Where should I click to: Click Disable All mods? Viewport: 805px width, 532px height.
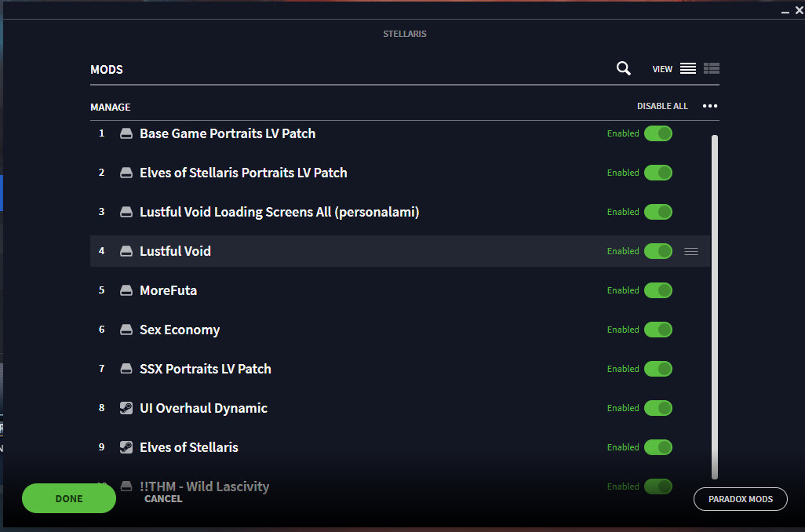coord(662,106)
